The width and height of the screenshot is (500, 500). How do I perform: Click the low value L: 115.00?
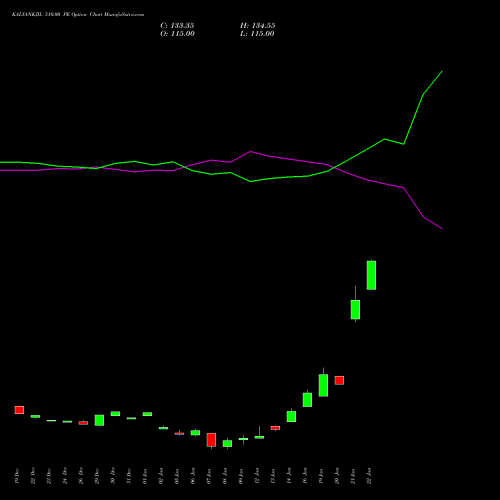tap(257, 34)
